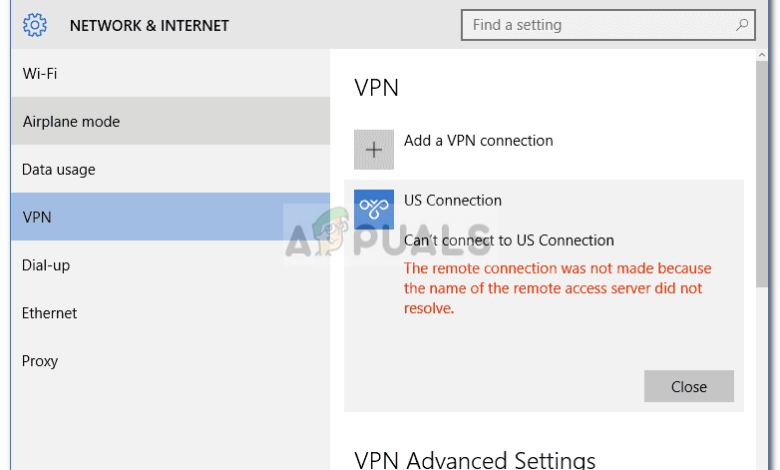Image resolution: width=780 pixels, height=470 pixels.
Task: Click the scrollbar up arrow
Action: [763, 59]
